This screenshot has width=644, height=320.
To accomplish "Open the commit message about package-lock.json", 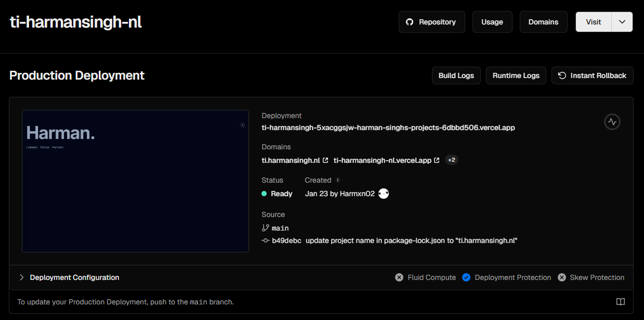I will tap(412, 240).
